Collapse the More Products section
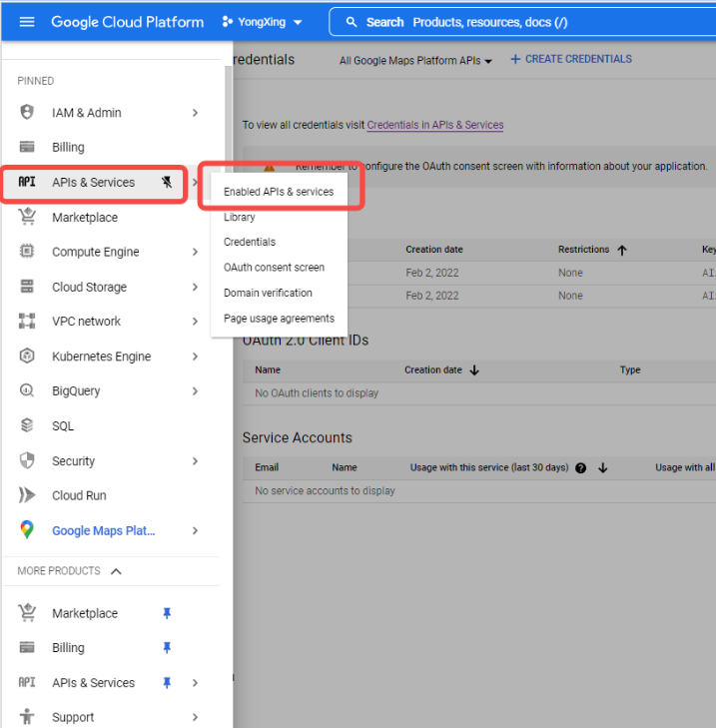Viewport: 716px width, 728px height. click(116, 571)
